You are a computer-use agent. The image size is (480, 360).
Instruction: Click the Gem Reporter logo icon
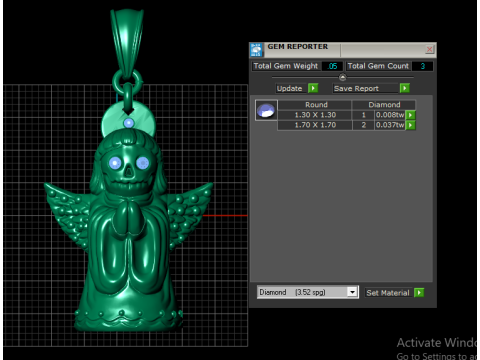256,50
